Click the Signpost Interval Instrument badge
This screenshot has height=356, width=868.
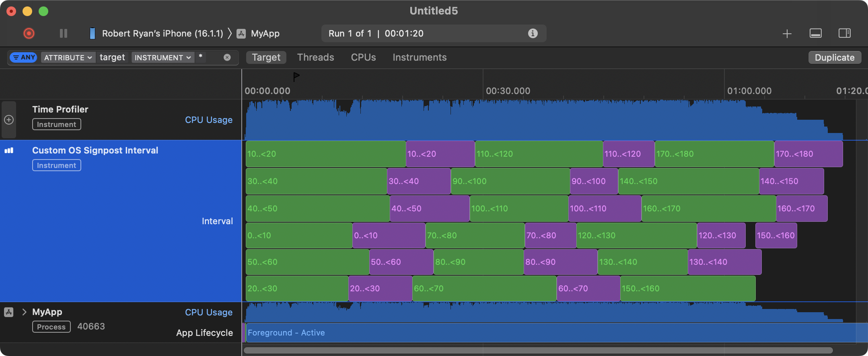tap(57, 165)
